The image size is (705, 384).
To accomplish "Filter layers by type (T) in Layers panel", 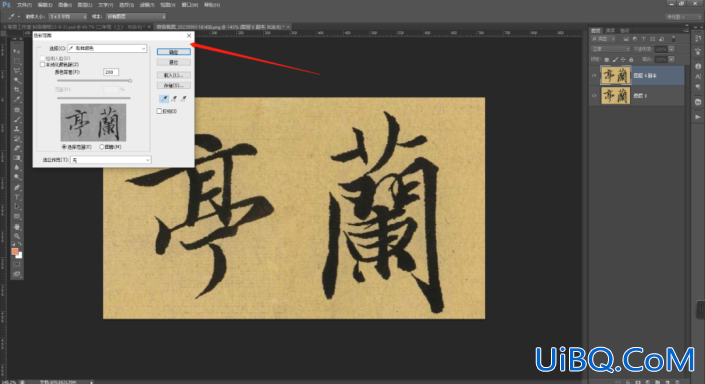I will click(x=643, y=39).
